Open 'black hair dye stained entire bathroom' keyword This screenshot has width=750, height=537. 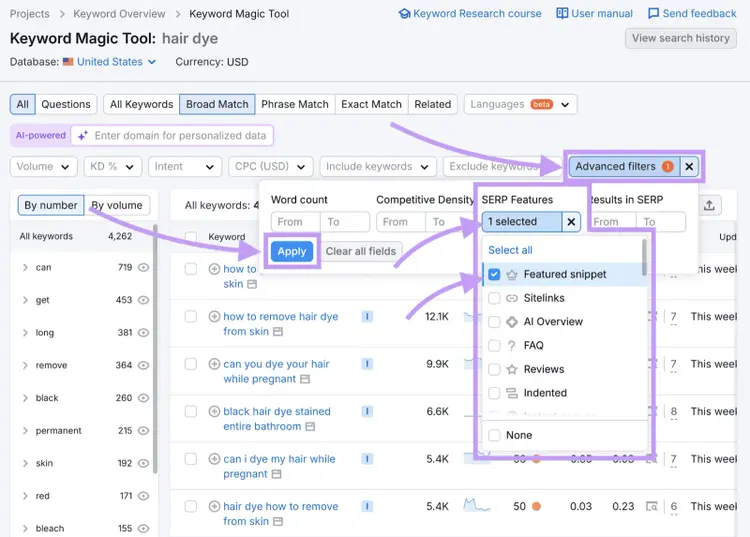coord(277,419)
